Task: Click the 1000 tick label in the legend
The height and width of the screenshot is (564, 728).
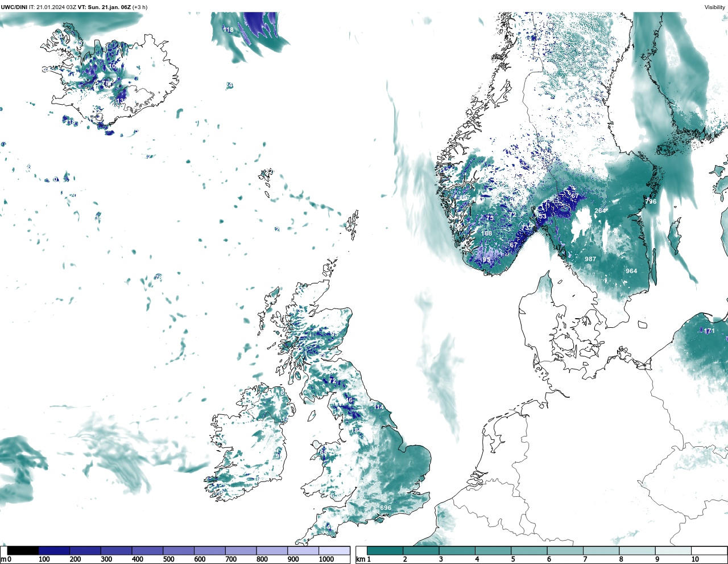Action: click(x=326, y=559)
